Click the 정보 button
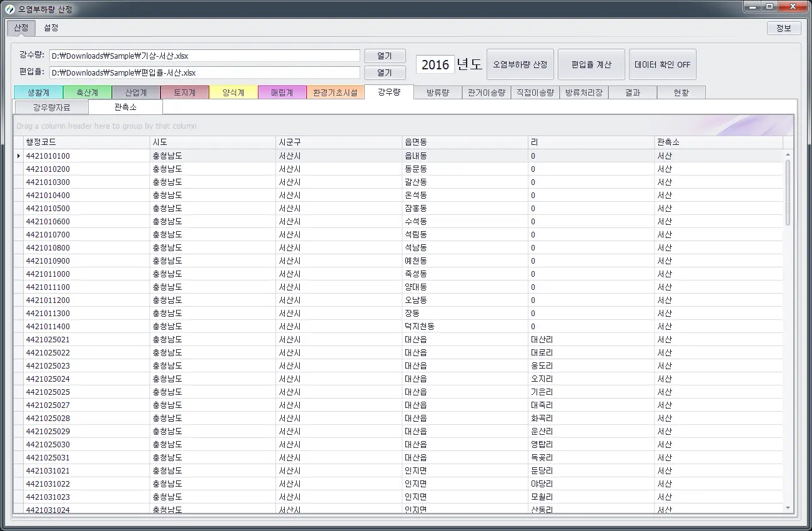812x531 pixels. pos(784,28)
